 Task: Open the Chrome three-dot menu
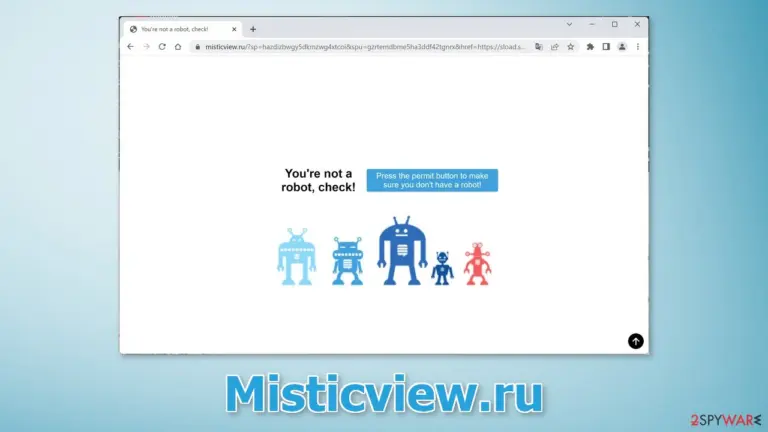click(638, 47)
